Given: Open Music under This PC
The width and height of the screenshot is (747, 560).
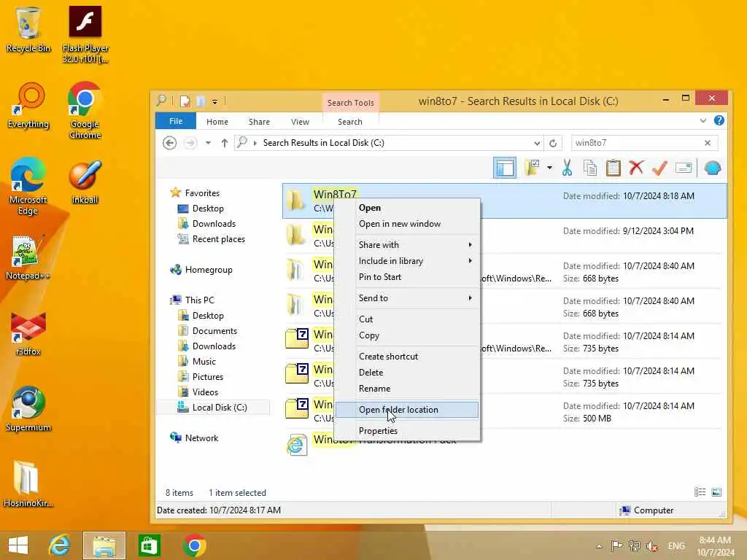Looking at the screenshot, I should (204, 362).
